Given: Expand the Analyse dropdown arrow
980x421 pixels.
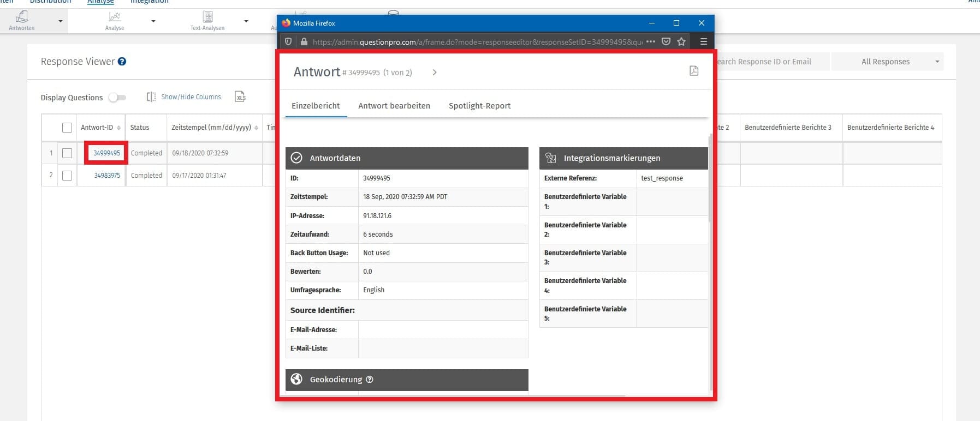Looking at the screenshot, I should 153,21.
